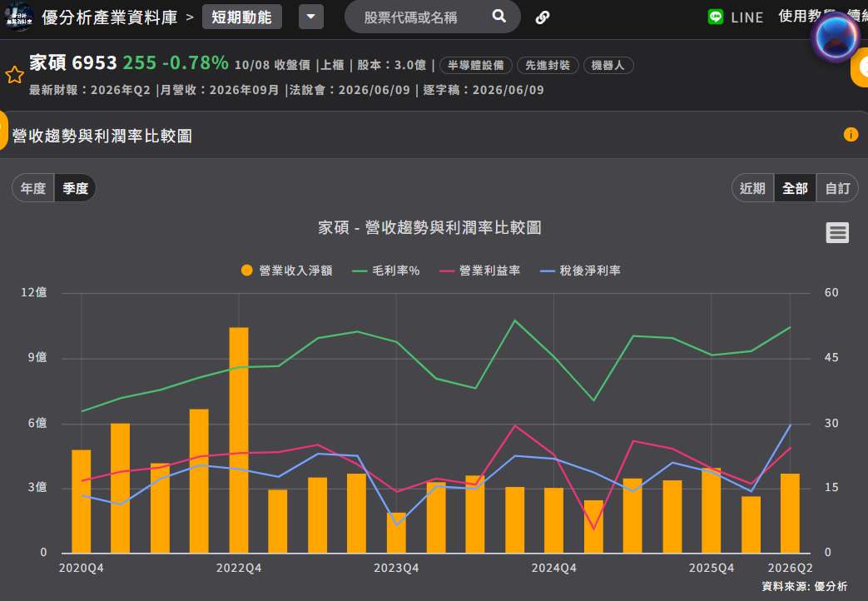Image resolution: width=868 pixels, height=601 pixels.
Task: Click the 2024Q4 axis label
Action: coord(553,568)
